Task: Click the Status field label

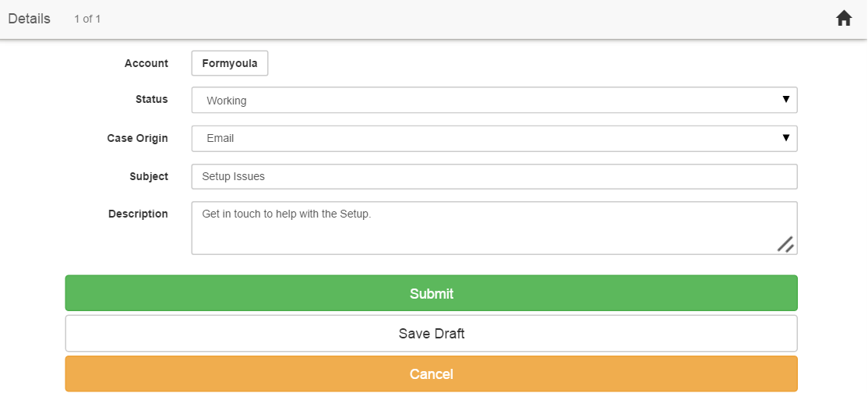Action: 151,99
